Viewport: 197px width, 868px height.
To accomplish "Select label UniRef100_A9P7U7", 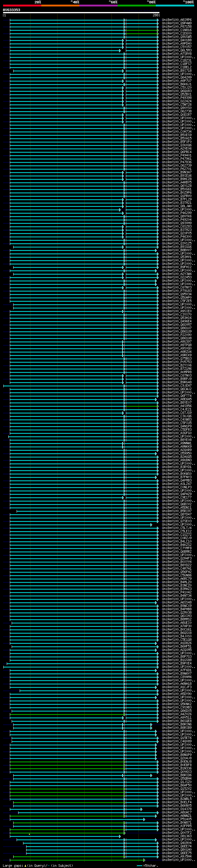I will click(x=177, y=81).
